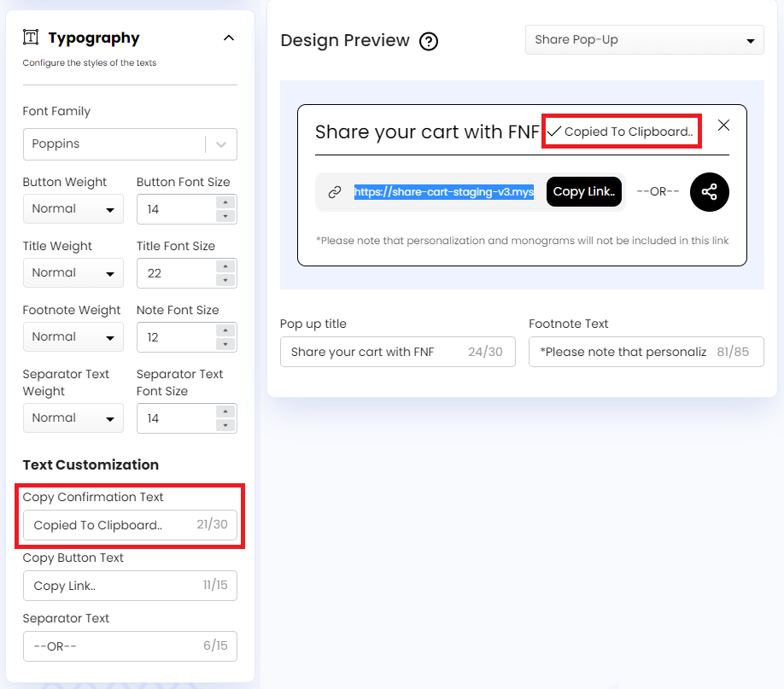Open the Share Pop-Up preview selector
Viewport: 784px width, 689px height.
pos(644,40)
